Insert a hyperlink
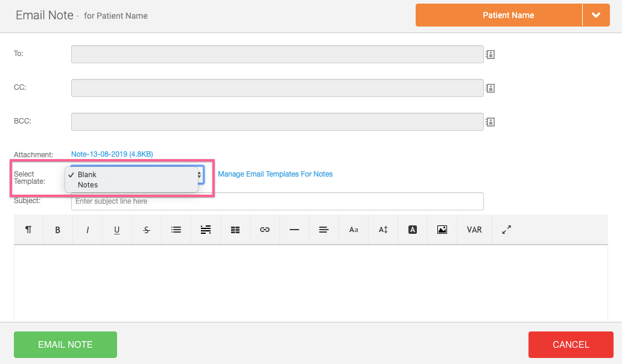The height and width of the screenshot is (364, 622). pyautogui.click(x=265, y=230)
